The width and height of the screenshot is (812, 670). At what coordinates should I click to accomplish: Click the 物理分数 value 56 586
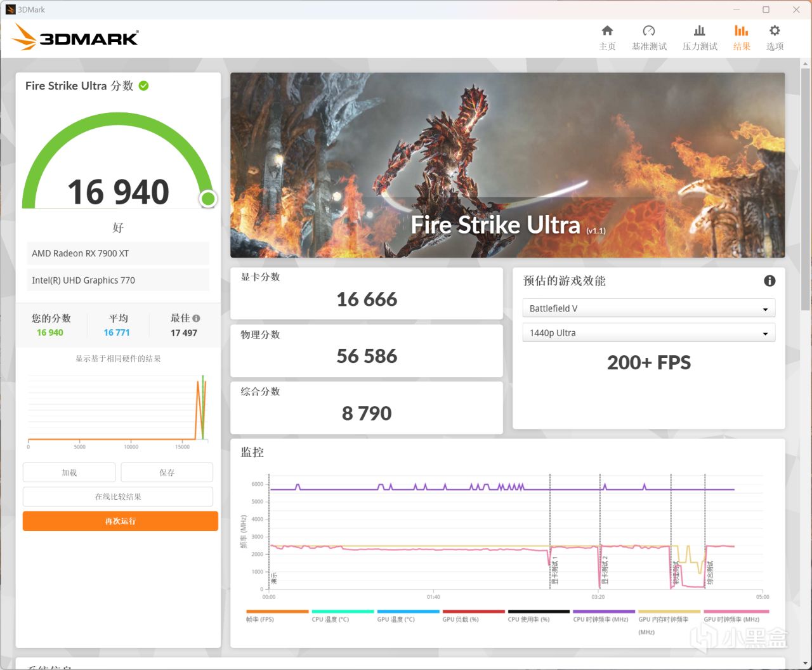(367, 357)
